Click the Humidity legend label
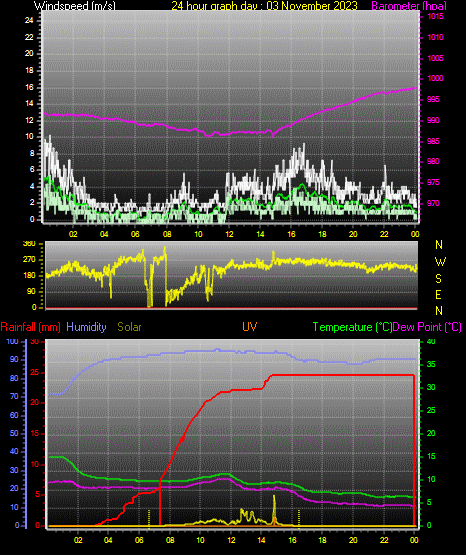Viewport: 466px width, 555px height. point(86,327)
